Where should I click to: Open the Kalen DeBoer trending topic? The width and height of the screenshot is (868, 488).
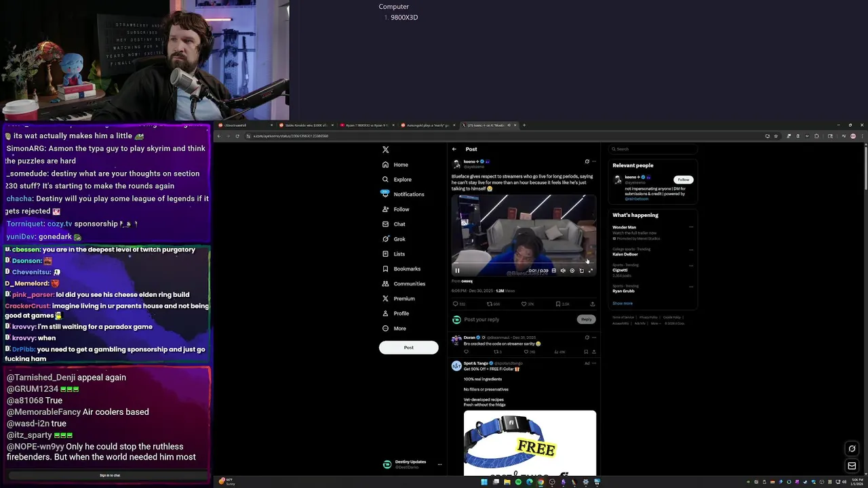pos(625,254)
